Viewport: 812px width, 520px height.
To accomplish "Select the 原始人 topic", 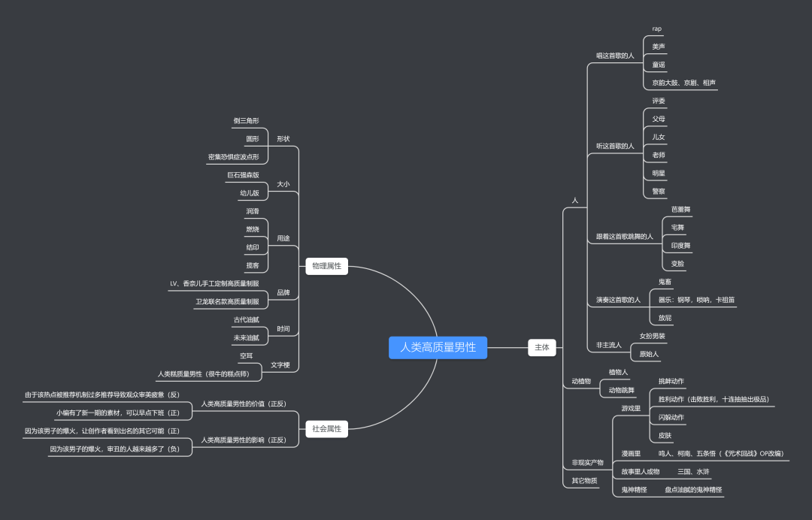I will pos(649,354).
